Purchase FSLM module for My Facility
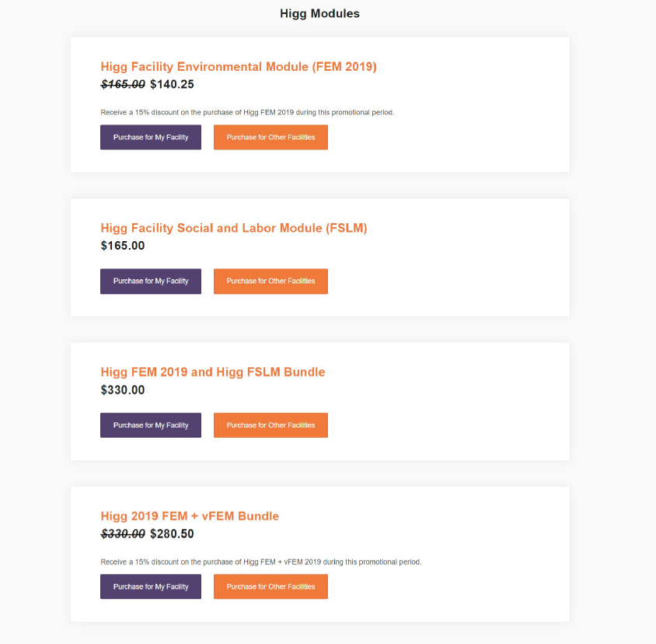This screenshot has height=644, width=656. tap(151, 282)
